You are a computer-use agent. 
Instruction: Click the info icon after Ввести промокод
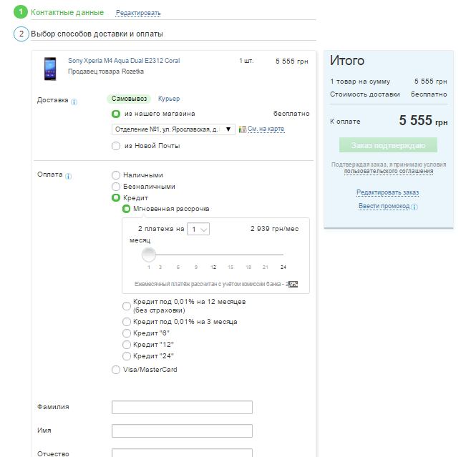coord(414,207)
